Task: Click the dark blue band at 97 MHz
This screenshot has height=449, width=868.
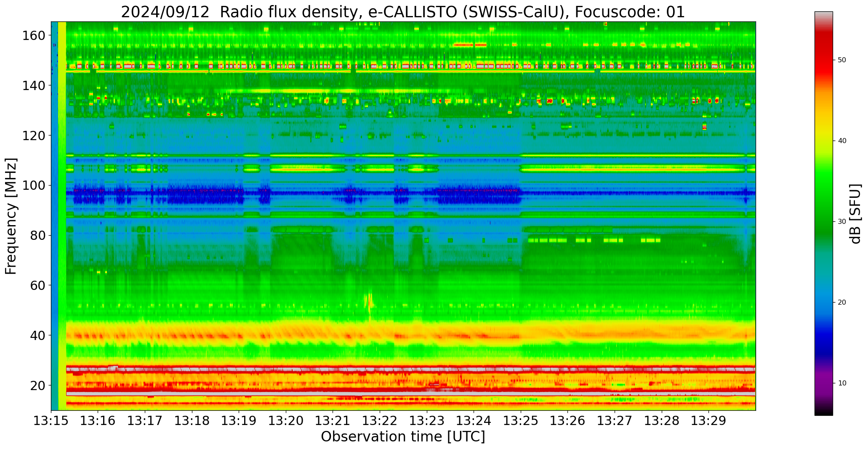Action: click(410, 193)
